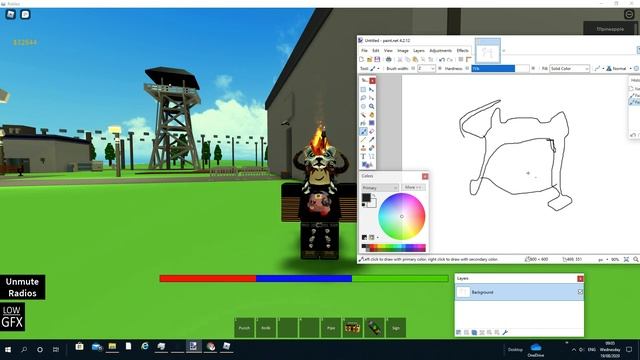
Task: Toggle Low GFX mode in Roblox
Action: click(12, 317)
